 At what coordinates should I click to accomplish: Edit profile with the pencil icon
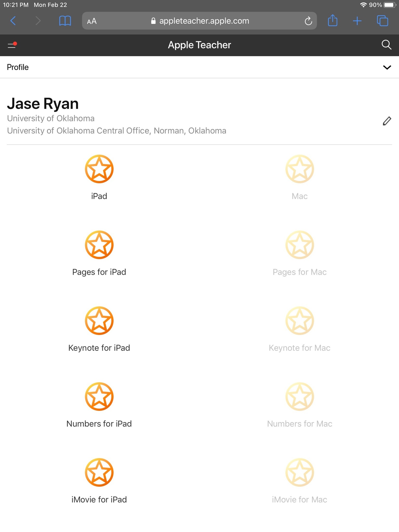click(x=387, y=121)
